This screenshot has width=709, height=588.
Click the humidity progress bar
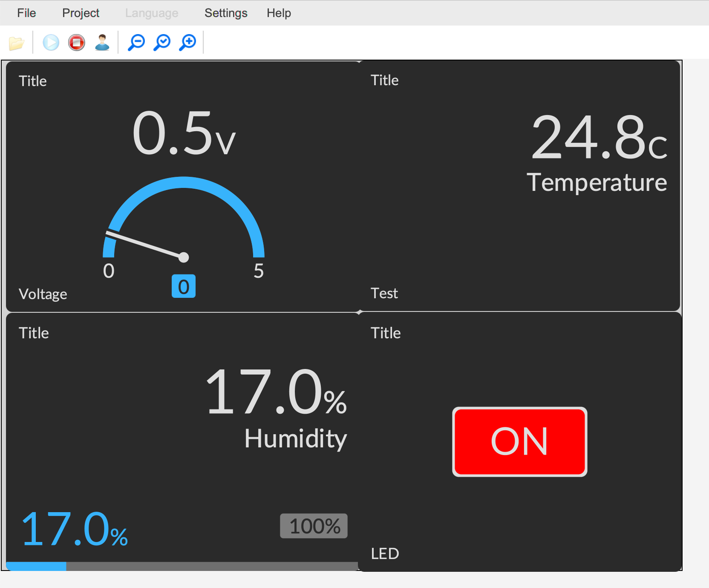click(x=182, y=566)
